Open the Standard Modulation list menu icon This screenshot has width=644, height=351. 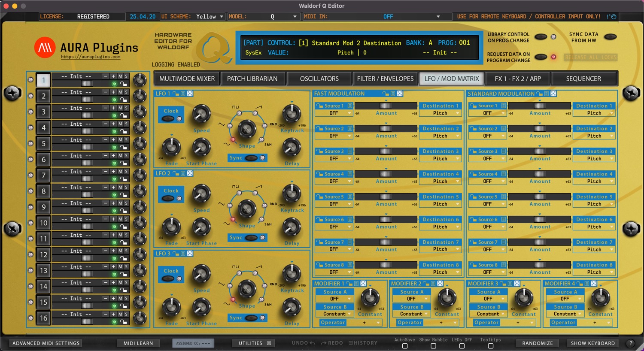547,94
